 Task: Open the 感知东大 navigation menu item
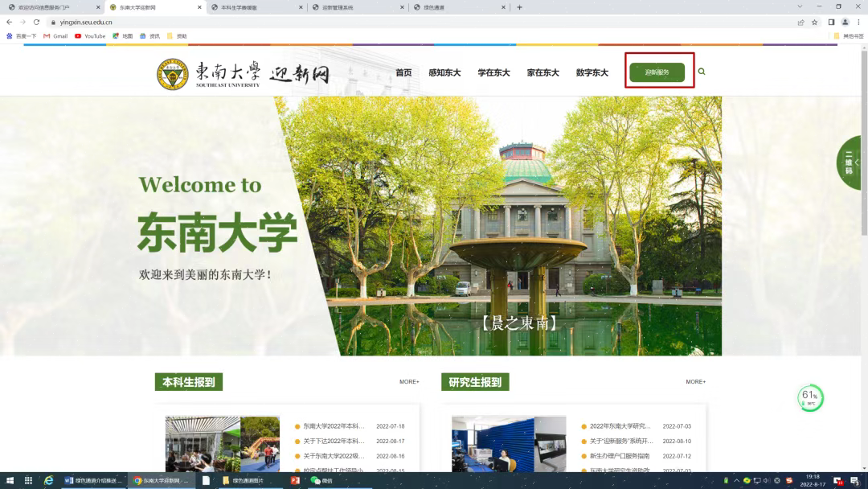click(444, 72)
